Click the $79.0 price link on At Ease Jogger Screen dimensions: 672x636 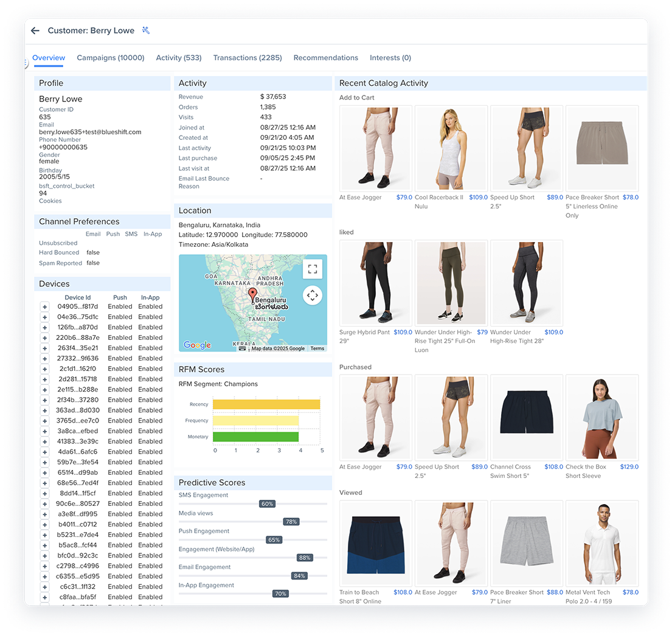tap(403, 197)
